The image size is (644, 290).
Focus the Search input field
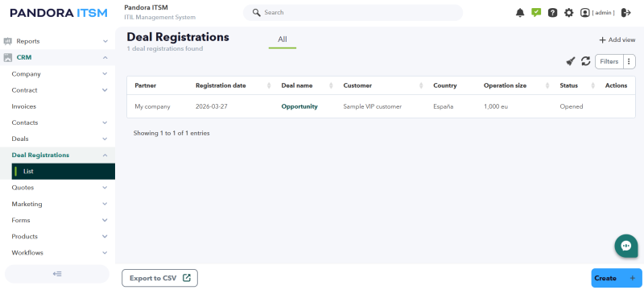pos(353,13)
